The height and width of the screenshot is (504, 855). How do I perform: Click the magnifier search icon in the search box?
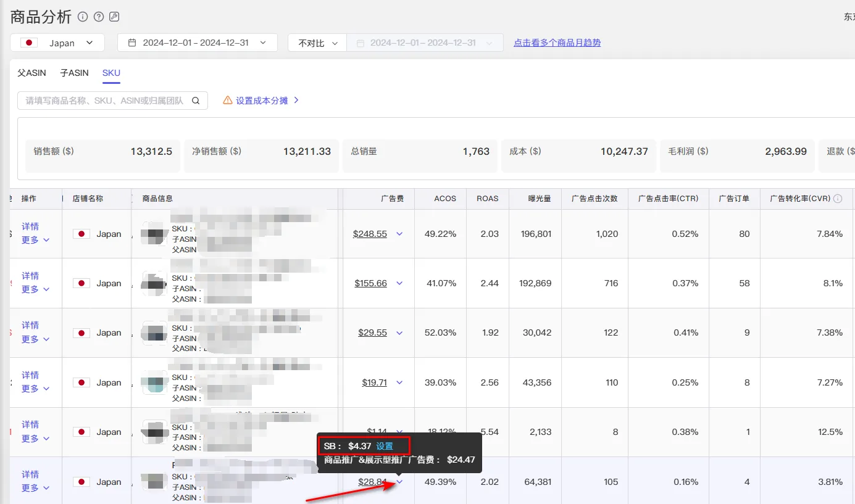point(196,101)
